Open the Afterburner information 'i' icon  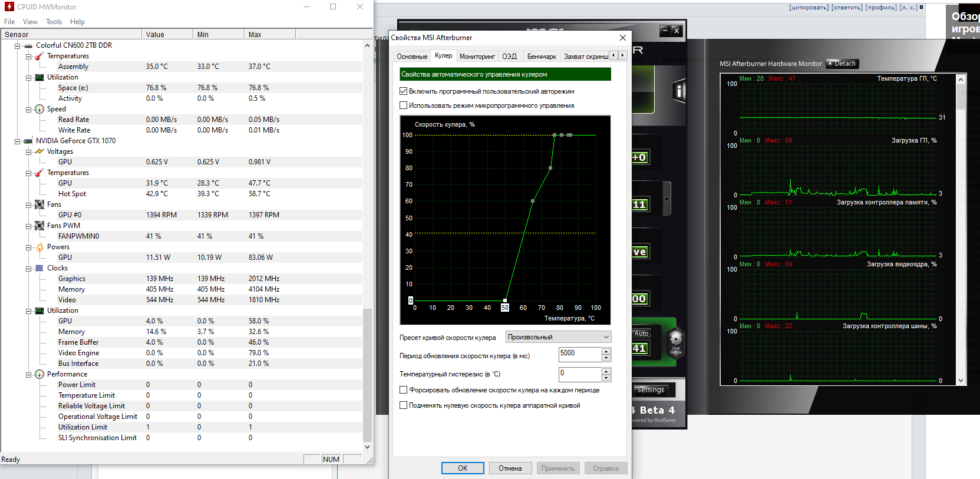[x=679, y=91]
